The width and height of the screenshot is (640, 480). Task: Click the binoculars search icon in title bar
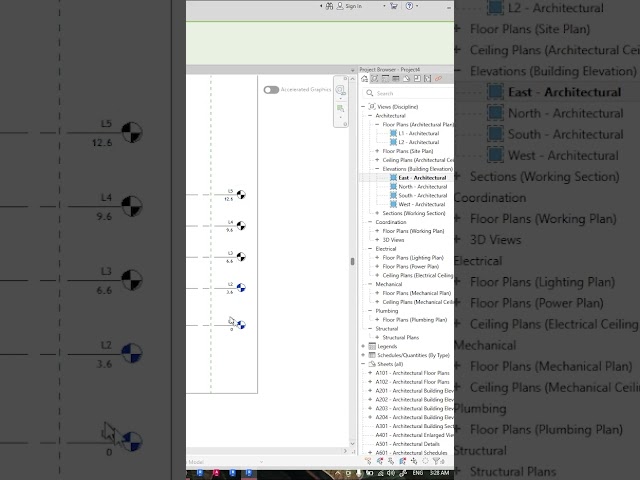[329, 6]
